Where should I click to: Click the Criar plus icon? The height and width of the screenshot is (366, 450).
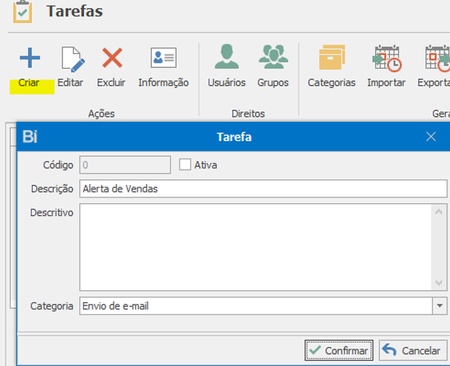pos(30,58)
